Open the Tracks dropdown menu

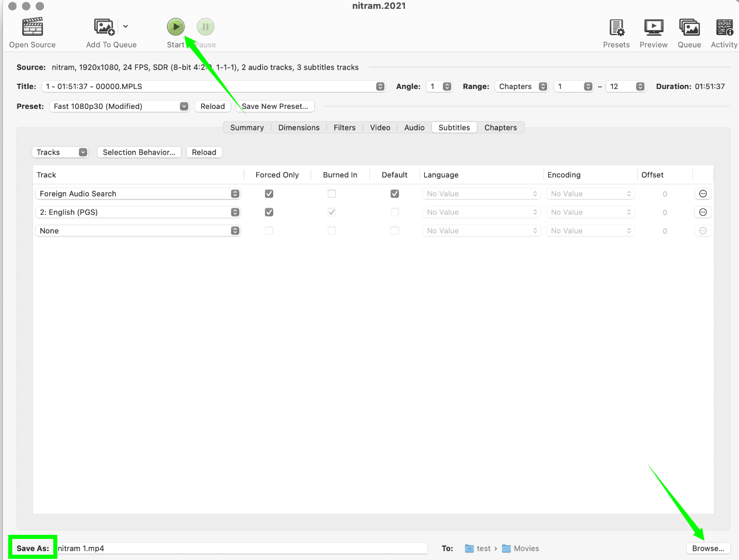[59, 152]
